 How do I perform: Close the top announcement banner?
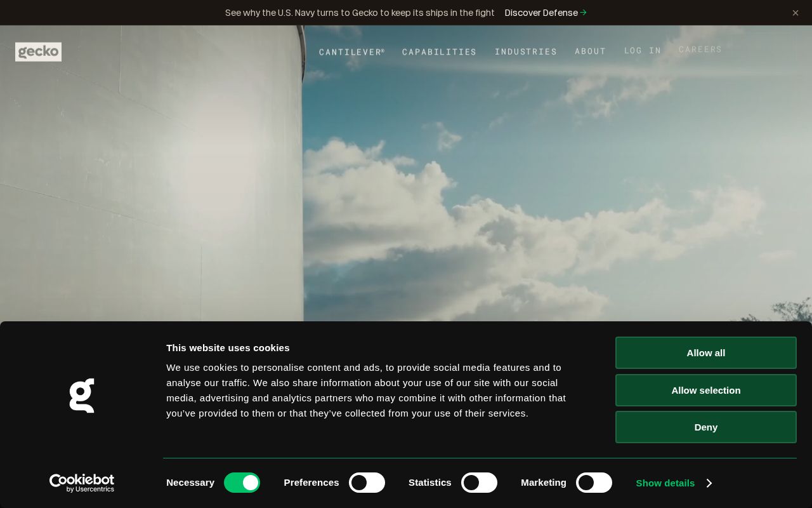(x=795, y=13)
